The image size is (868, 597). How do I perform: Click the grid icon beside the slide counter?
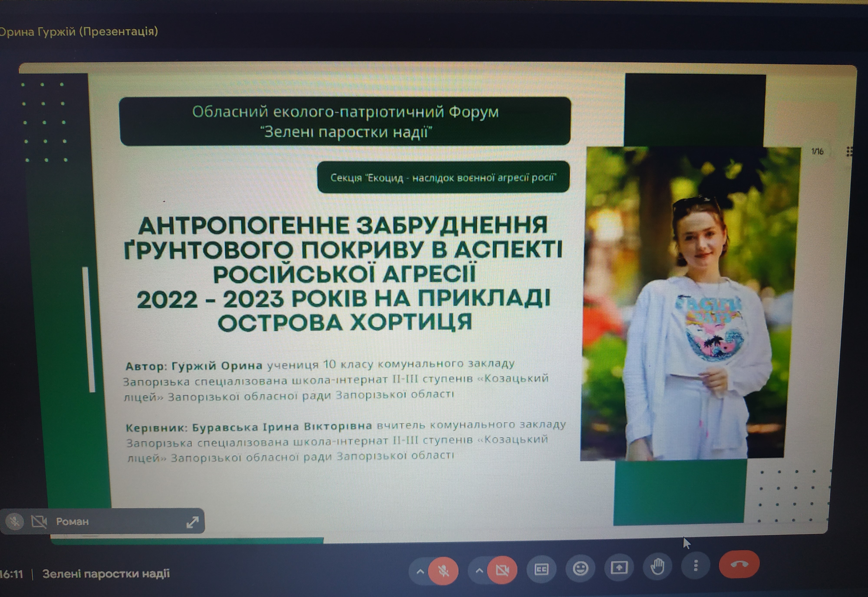tap(849, 152)
